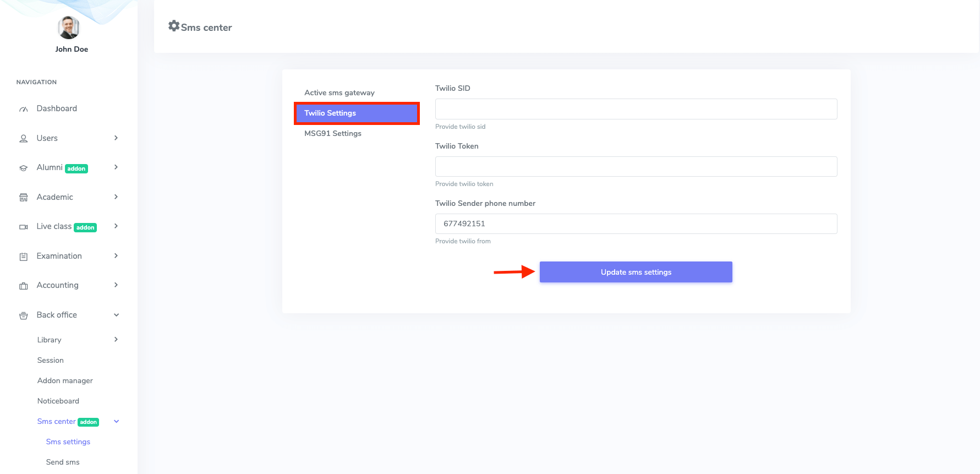Screen dimensions: 980x474
Task: Go to the Noticeboard page
Action: pos(58,401)
